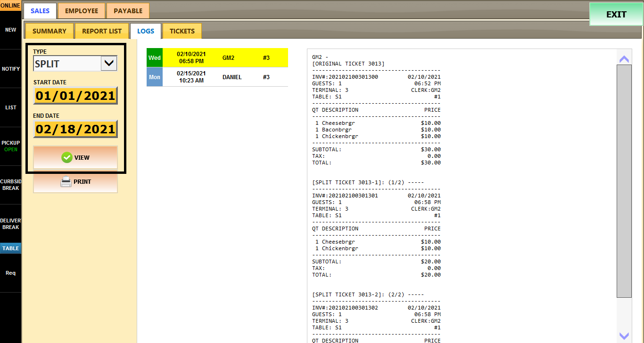Click the CURBSIDE BREAK sidebar button
Screen dimensions: 644x343
[x=10, y=185]
